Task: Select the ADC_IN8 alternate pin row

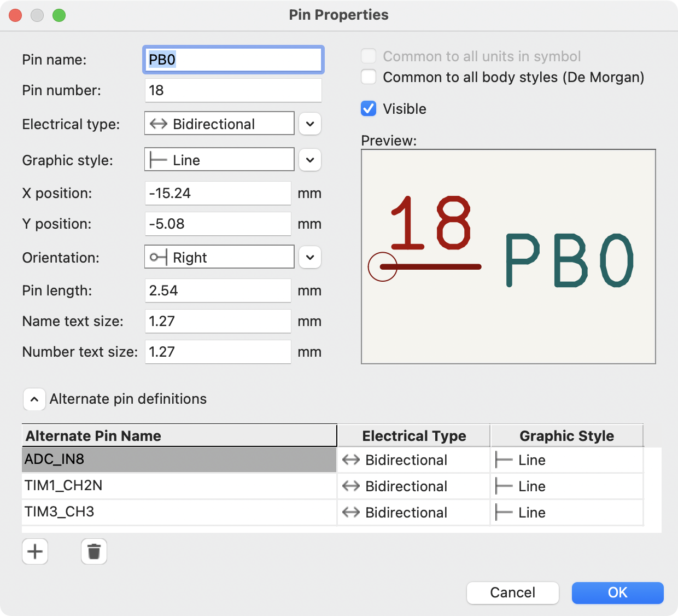Action: (x=179, y=460)
